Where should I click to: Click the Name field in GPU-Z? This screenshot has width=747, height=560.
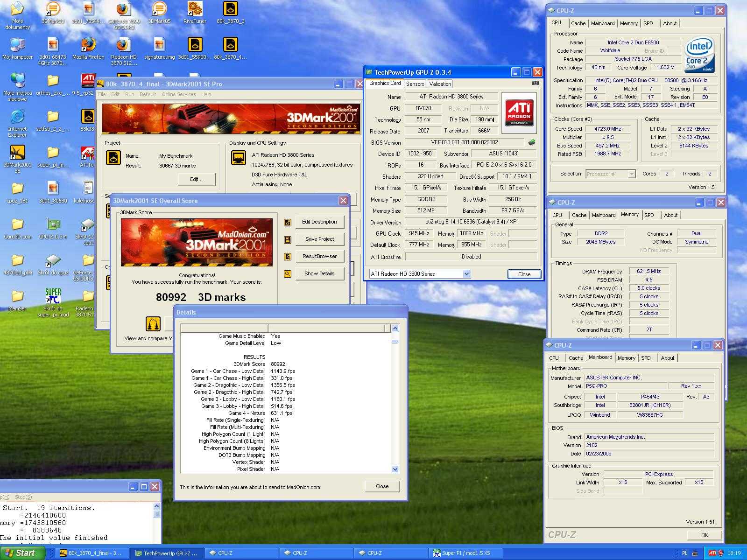pyautogui.click(x=451, y=97)
